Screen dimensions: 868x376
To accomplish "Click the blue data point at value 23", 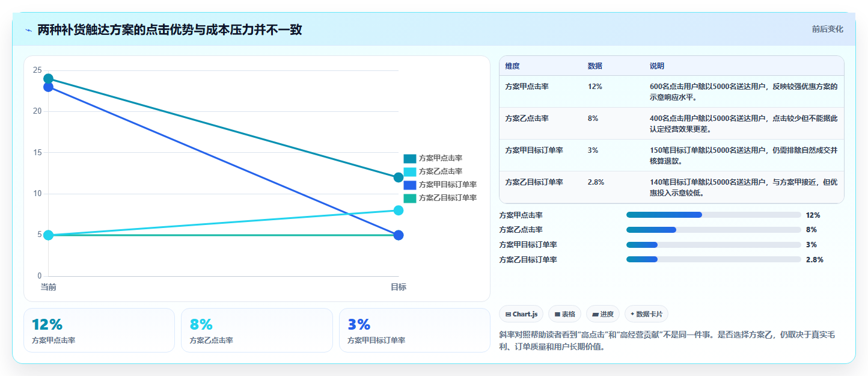I will [49, 87].
